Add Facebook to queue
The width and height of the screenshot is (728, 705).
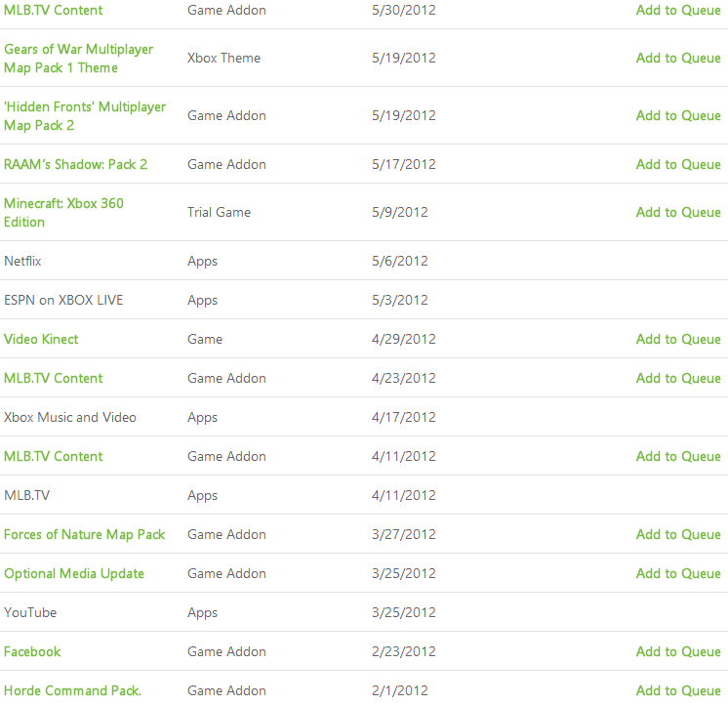[678, 651]
